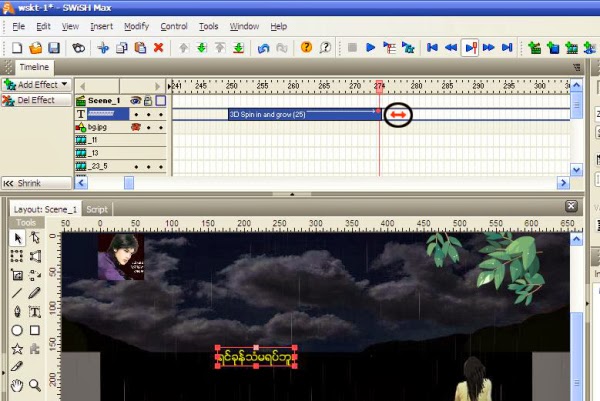Collapse the timeline panel splitter arrow
The image size is (600, 401).
pos(292,194)
